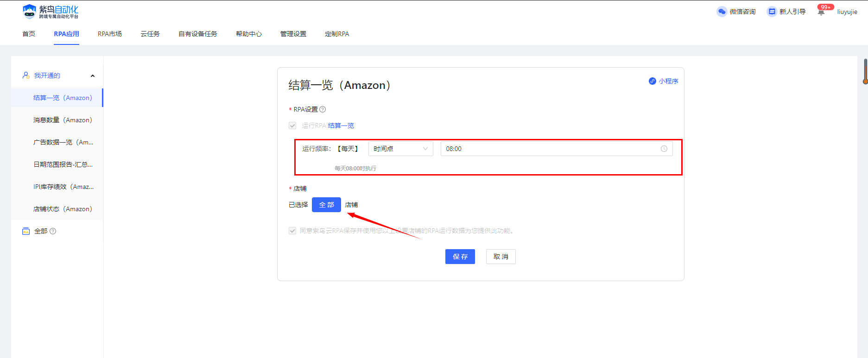Select 店铺状态 (Amazon) in sidebar

click(x=57, y=209)
